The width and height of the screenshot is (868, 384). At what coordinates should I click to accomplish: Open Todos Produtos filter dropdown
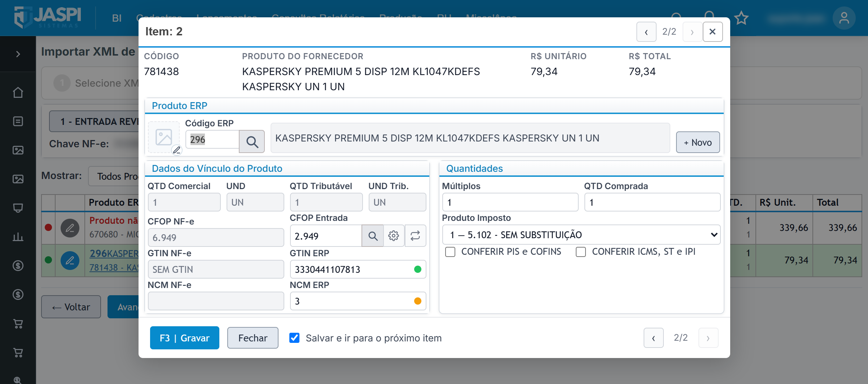click(x=114, y=176)
